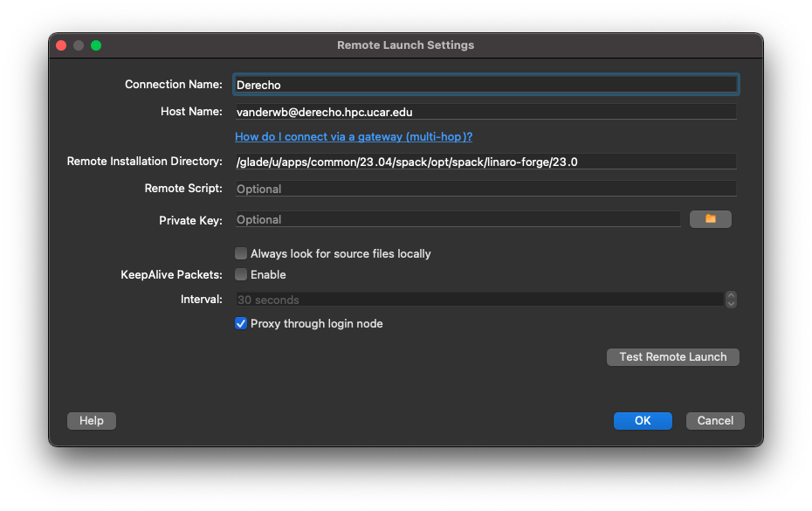Click the folder icon to browse private key

[710, 219]
